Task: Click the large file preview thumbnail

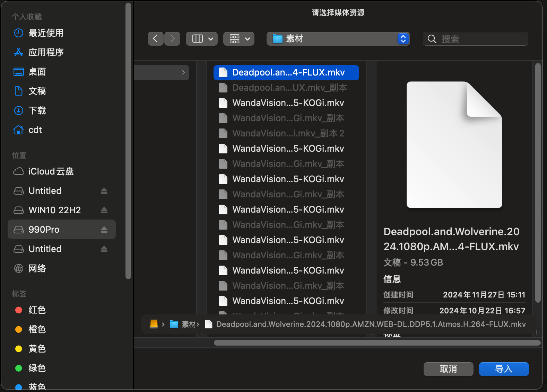Action: click(x=454, y=145)
